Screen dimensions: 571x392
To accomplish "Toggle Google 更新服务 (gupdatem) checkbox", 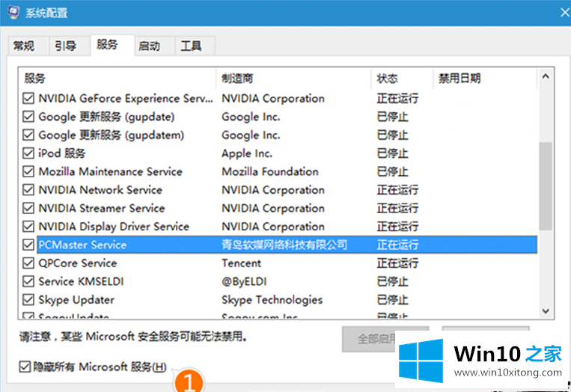I will [x=28, y=135].
